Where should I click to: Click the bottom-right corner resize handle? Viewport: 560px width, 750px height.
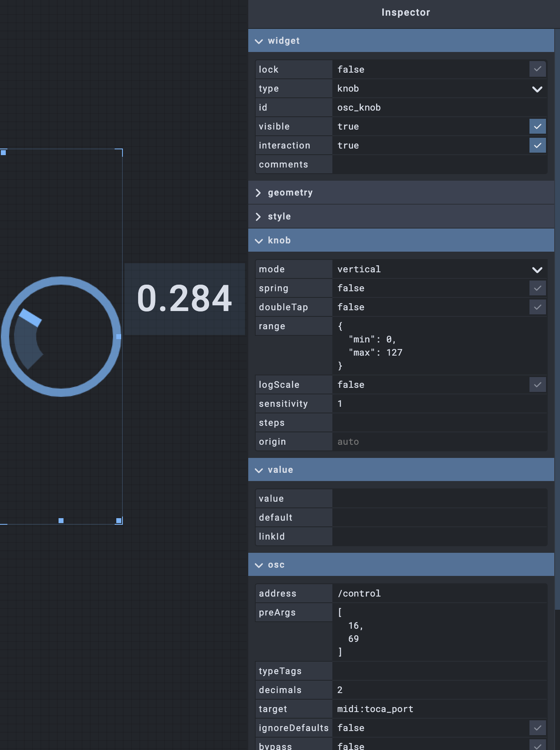[x=119, y=521]
